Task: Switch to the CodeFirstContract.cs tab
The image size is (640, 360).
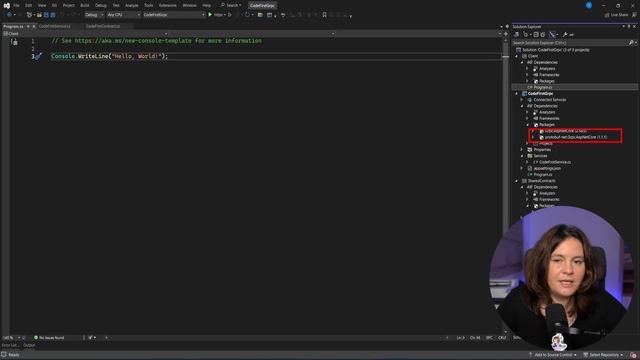Action: point(103,26)
